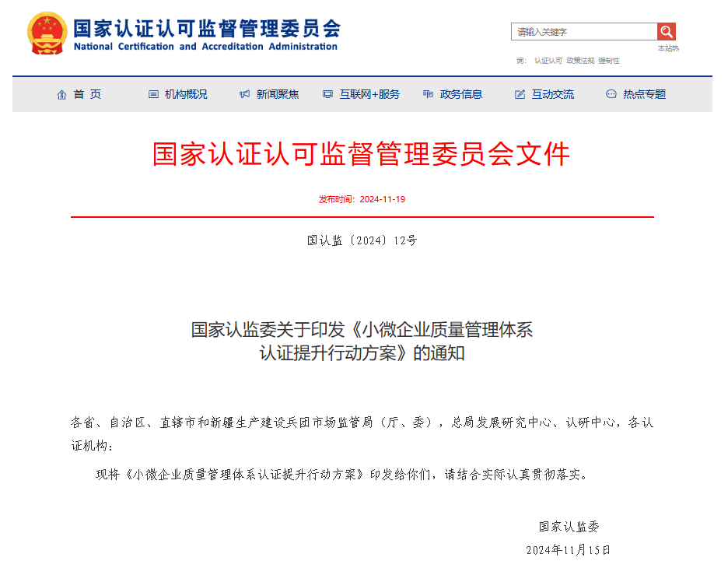Image resolution: width=728 pixels, height=561 pixels.
Task: Click the list icon beside 机构概况
Action: [x=153, y=94]
